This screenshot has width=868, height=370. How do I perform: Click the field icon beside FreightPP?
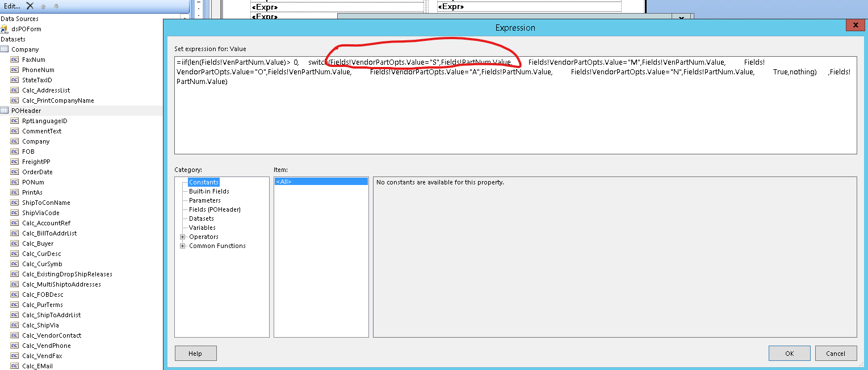[15, 162]
